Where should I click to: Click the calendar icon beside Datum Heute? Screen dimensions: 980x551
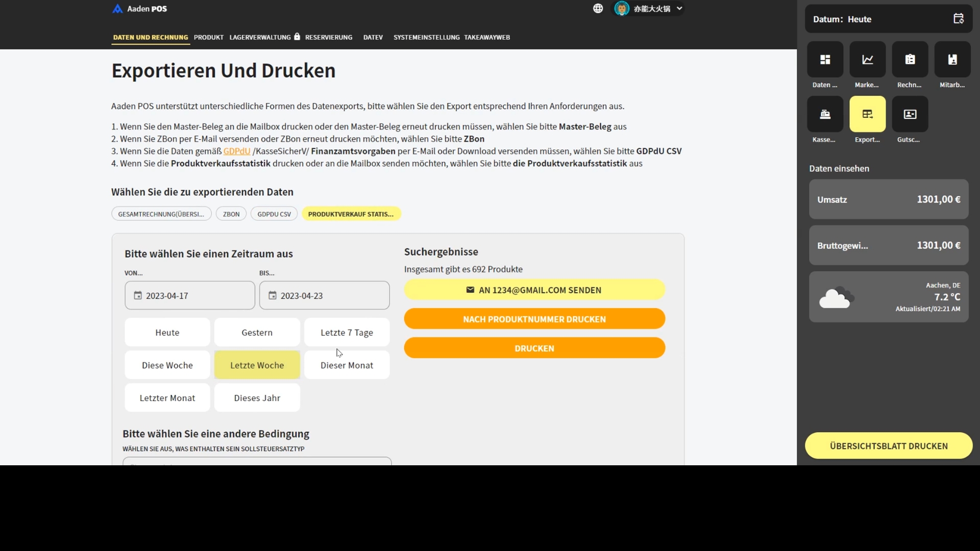958,19
